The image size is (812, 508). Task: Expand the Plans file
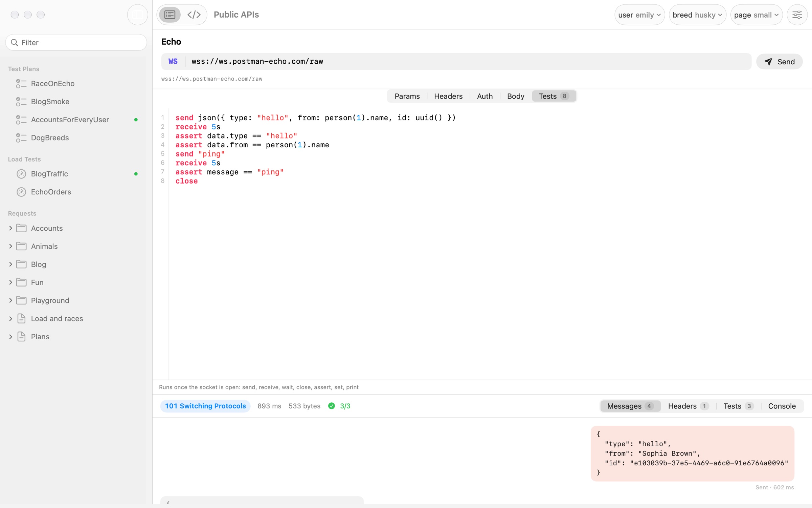click(x=10, y=337)
